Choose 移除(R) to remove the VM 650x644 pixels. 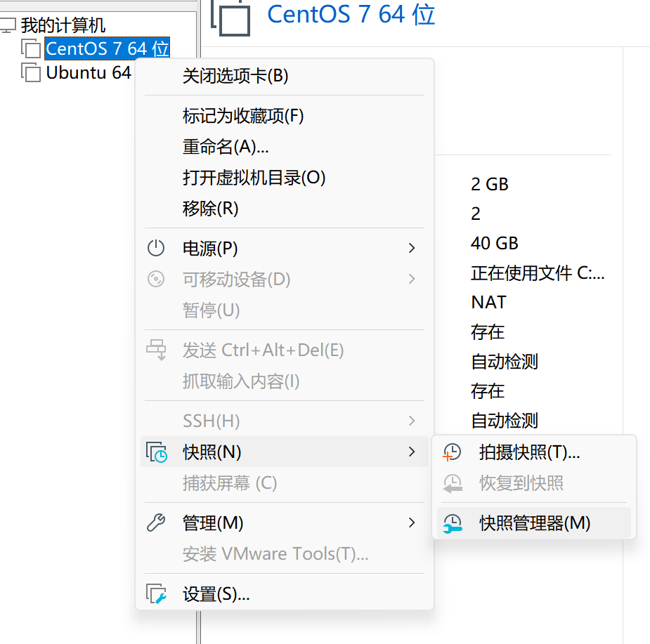(x=210, y=208)
